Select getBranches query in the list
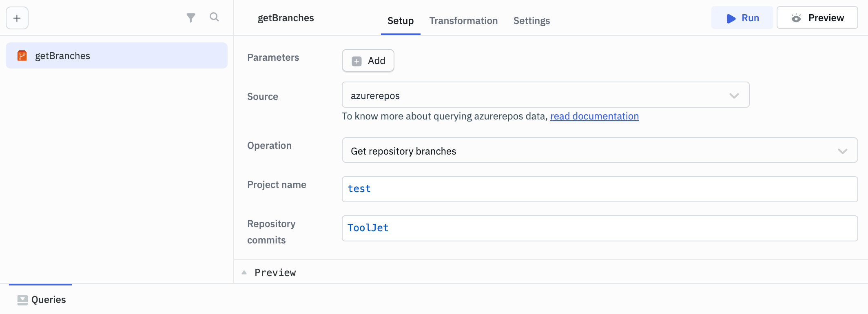Image resolution: width=868 pixels, height=314 pixels. (x=117, y=55)
